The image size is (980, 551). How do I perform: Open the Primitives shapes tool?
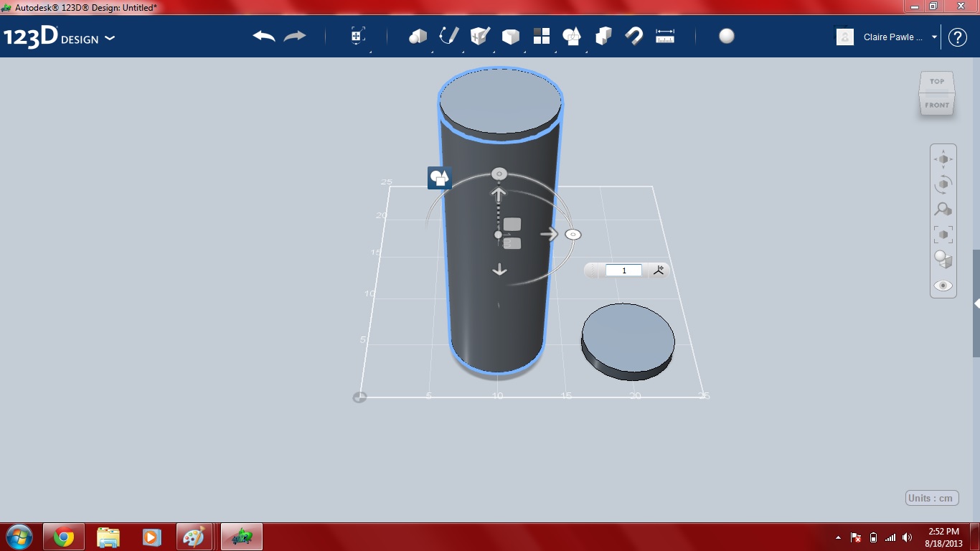(x=418, y=36)
